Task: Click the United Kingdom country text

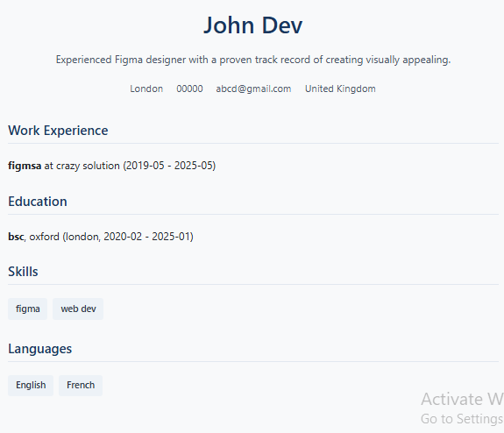Action: [340, 89]
